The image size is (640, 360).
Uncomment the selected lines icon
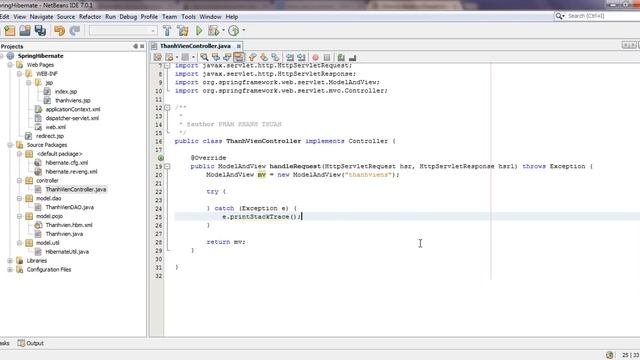[353, 58]
